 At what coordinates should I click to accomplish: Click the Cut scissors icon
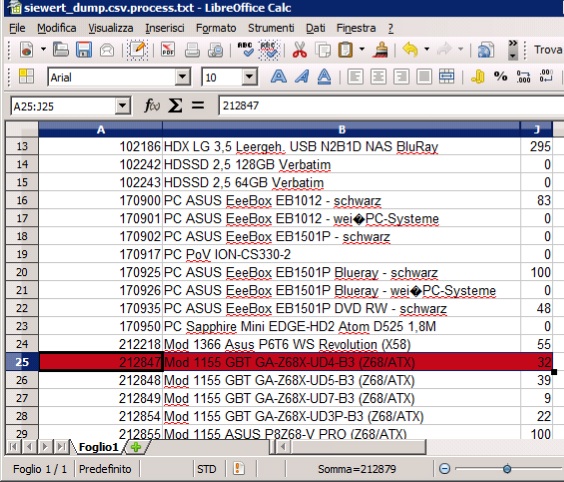point(300,50)
